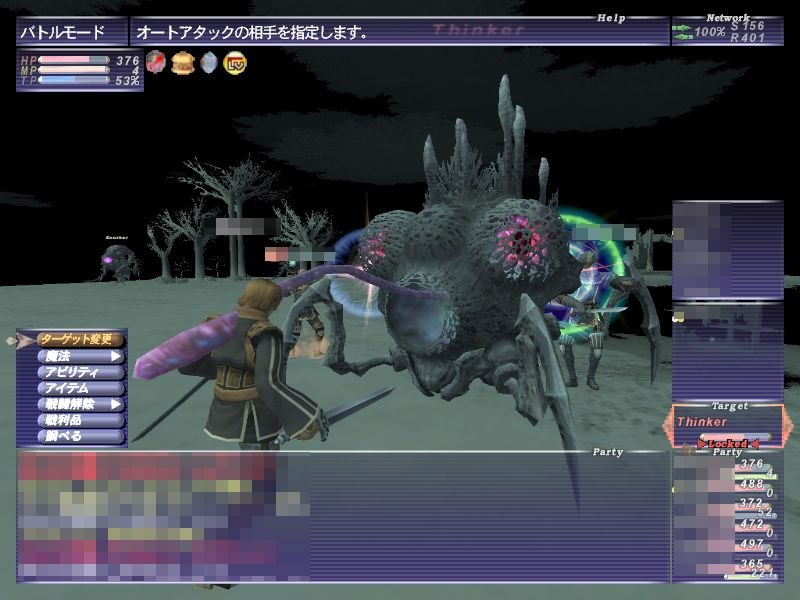Click the 53% TP value
The width and height of the screenshot is (800, 600).
click(127, 81)
